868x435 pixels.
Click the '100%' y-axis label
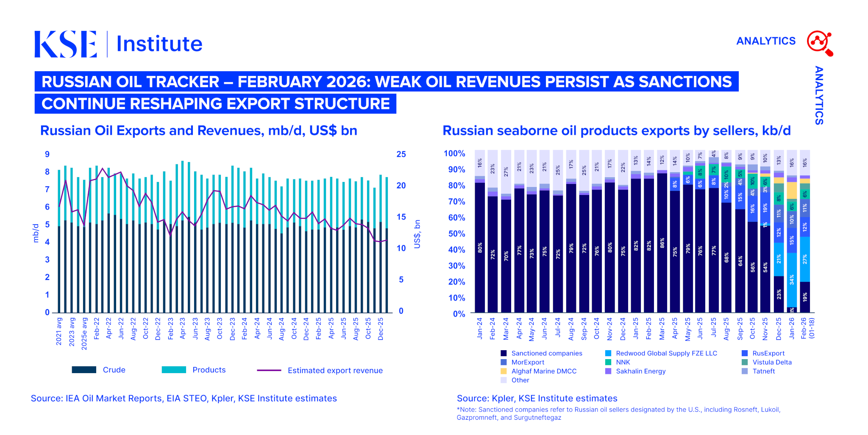(454, 153)
